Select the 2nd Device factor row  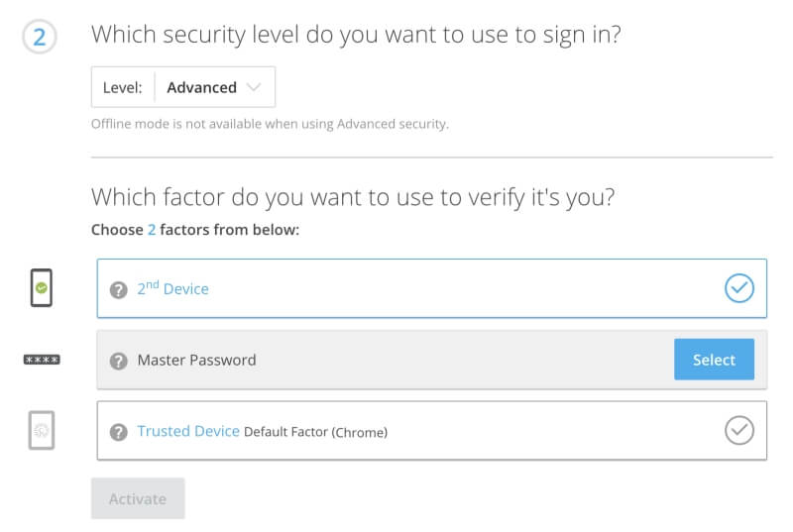(x=432, y=288)
